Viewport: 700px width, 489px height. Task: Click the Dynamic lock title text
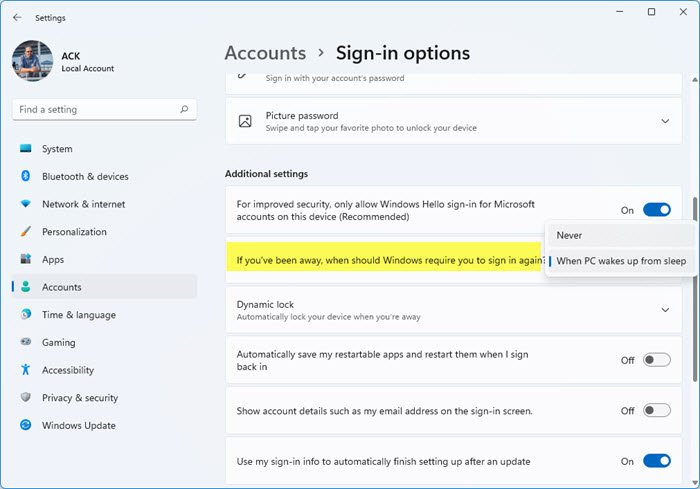point(265,305)
